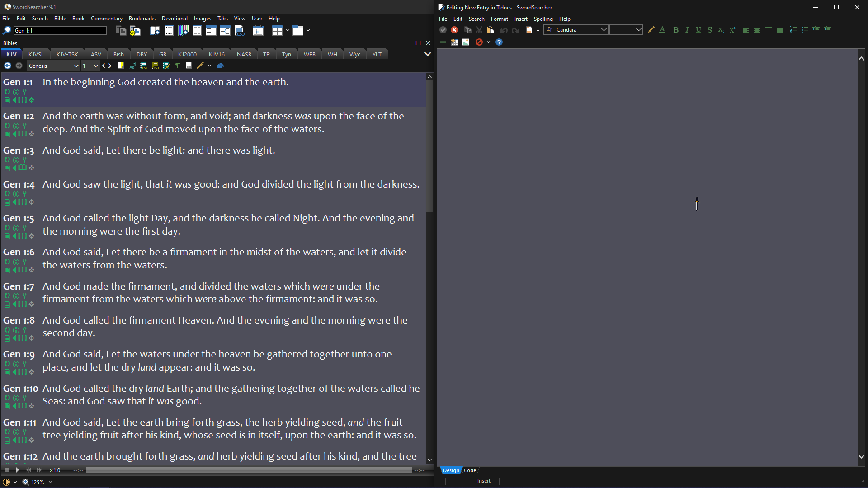This screenshot has height=488, width=868.
Task: Go to next chapter arrow
Action: pos(110,66)
